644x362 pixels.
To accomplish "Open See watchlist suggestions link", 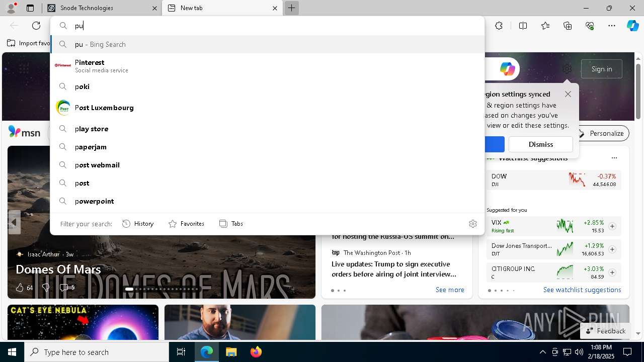I will click(x=582, y=290).
